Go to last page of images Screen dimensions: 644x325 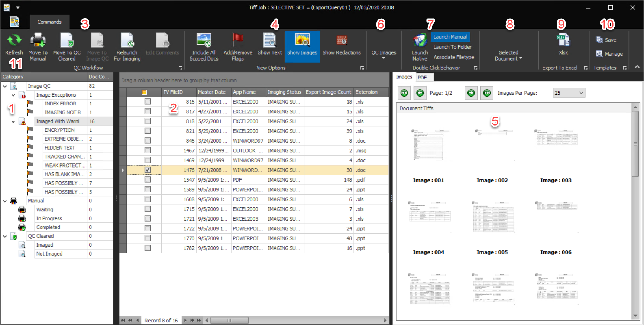click(x=487, y=93)
